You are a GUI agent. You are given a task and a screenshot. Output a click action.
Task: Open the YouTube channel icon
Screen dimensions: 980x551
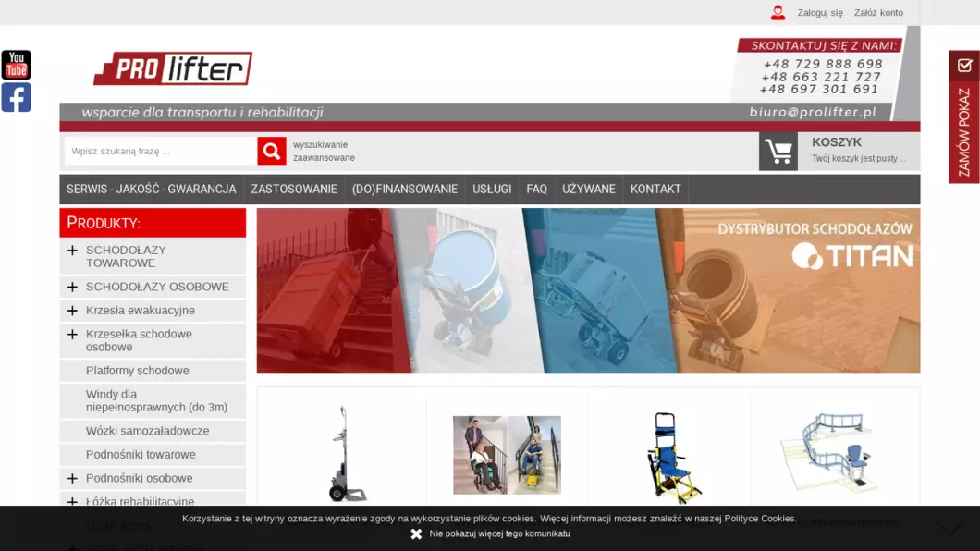tap(17, 65)
